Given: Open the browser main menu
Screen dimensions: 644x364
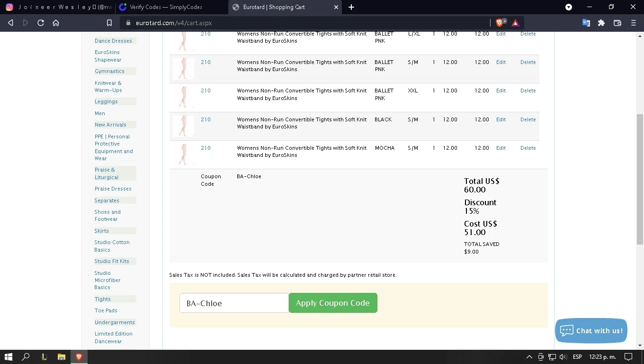Looking at the screenshot, I should 634,23.
